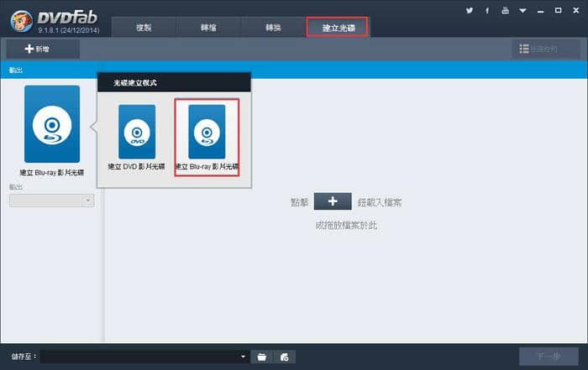Open the folder browse icon at bottom
The width and height of the screenshot is (588, 370).
point(262,357)
